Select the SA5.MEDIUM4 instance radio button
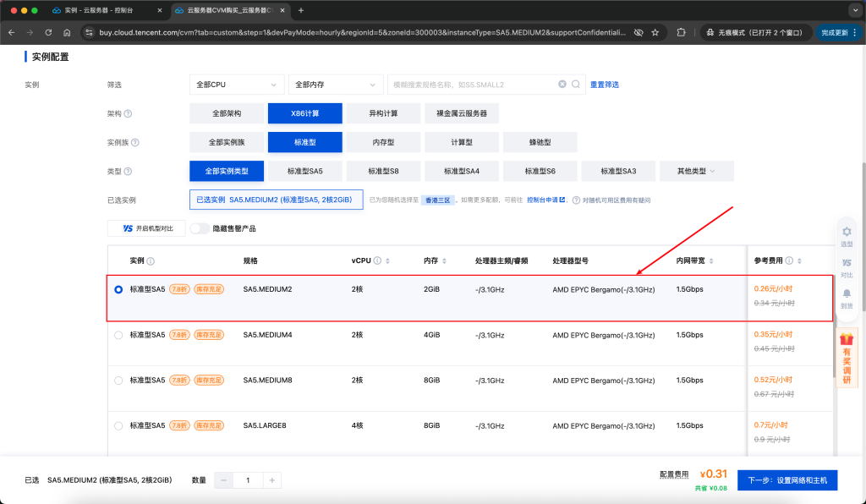 click(119, 334)
